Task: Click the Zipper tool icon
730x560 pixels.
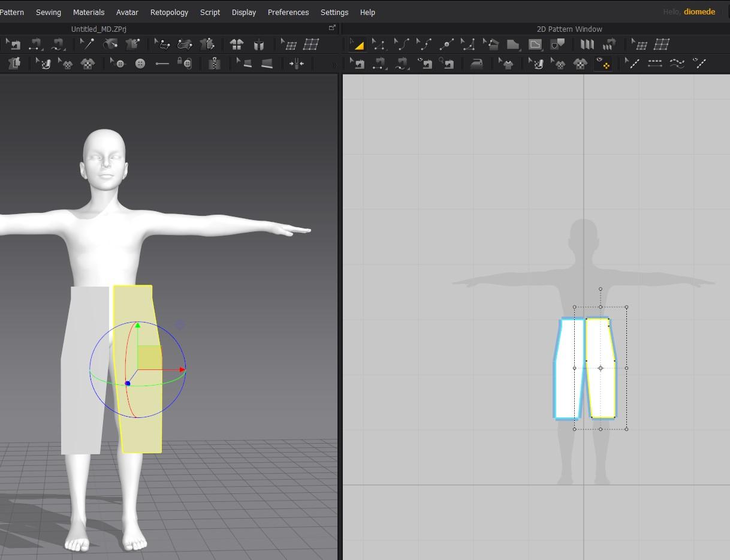Action: tap(215, 64)
